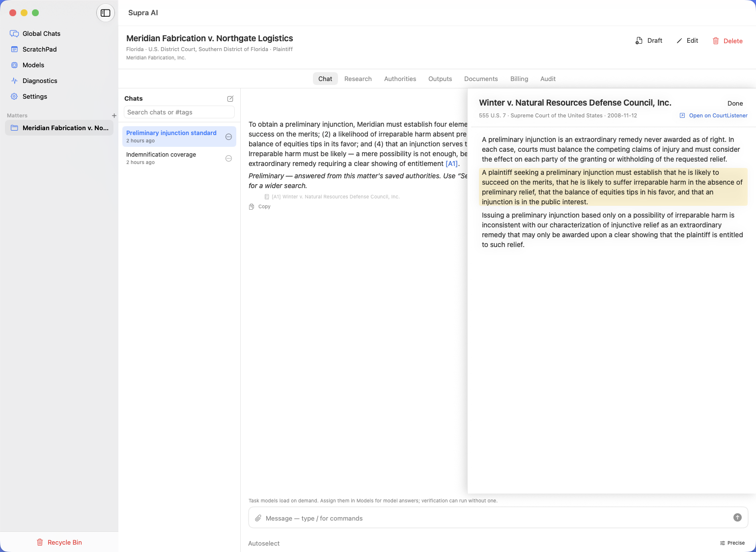The width and height of the screenshot is (756, 552).
Task: Delete this matter
Action: (x=728, y=41)
